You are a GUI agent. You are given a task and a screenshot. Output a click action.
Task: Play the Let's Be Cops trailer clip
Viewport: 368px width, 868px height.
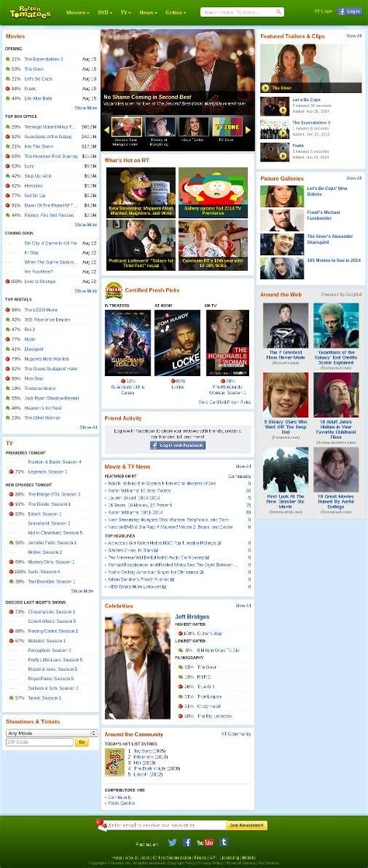pyautogui.click(x=283, y=110)
